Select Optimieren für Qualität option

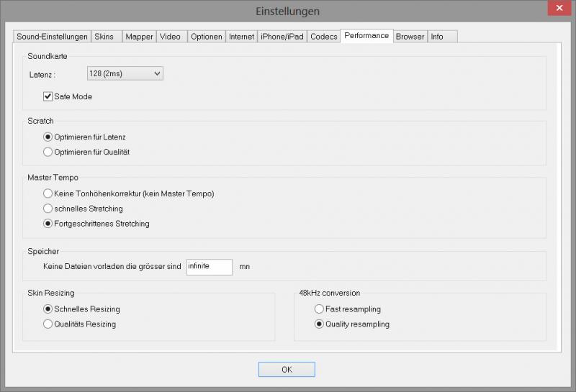[x=48, y=152]
